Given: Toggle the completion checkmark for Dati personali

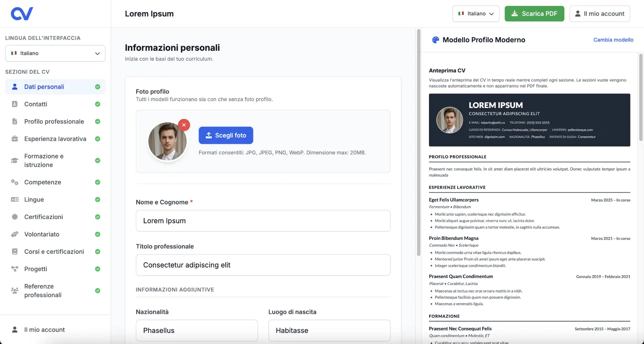Looking at the screenshot, I should tap(98, 87).
